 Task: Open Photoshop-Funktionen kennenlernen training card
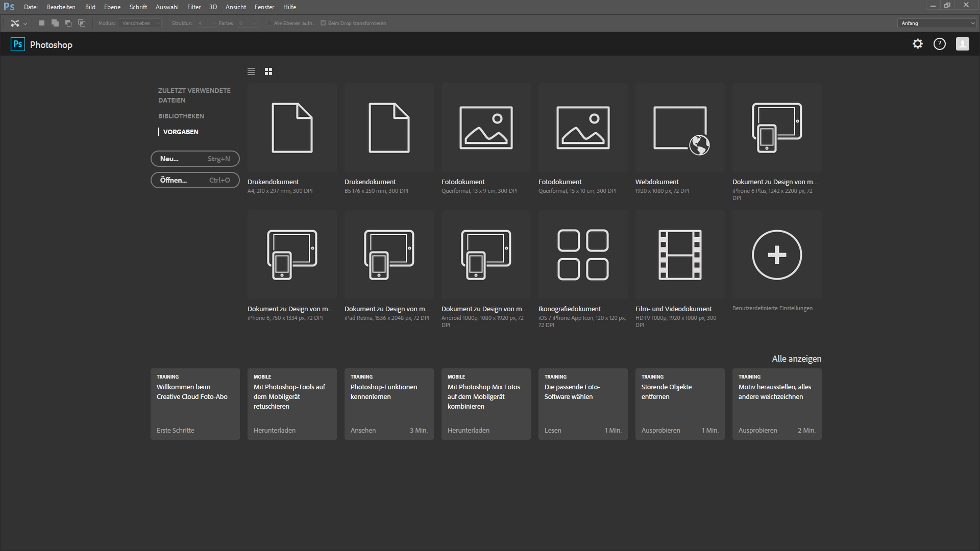(389, 404)
